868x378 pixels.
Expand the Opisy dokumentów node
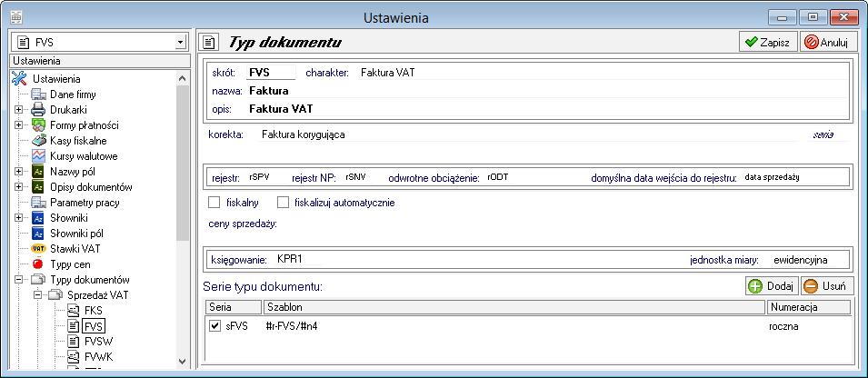pos(18,187)
